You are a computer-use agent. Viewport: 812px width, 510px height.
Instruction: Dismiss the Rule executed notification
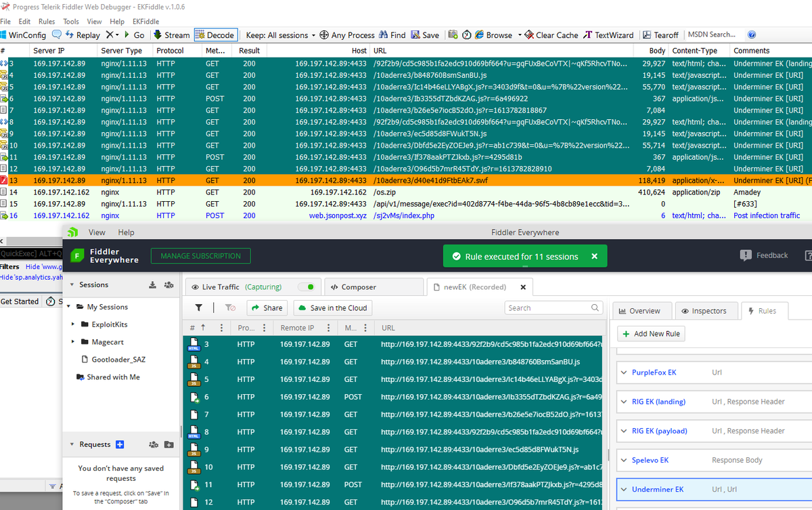pyautogui.click(x=594, y=257)
